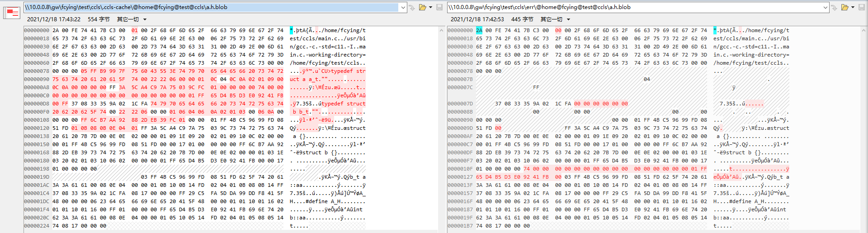The width and height of the screenshot is (868, 233).
Task: Select offset 000000DF in right pane
Action: coord(460,152)
